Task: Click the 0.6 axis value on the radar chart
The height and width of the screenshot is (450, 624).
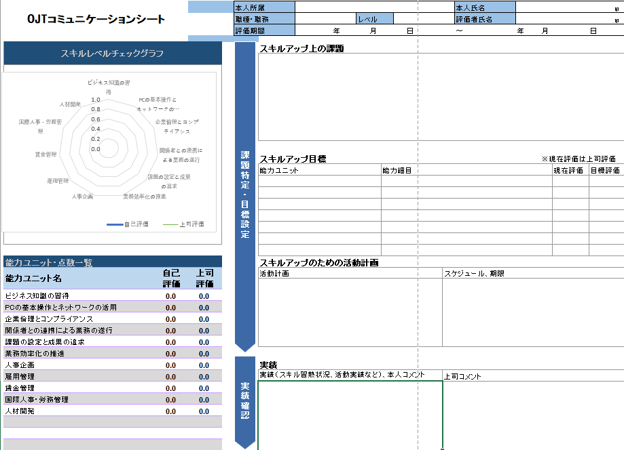Action: coord(96,119)
